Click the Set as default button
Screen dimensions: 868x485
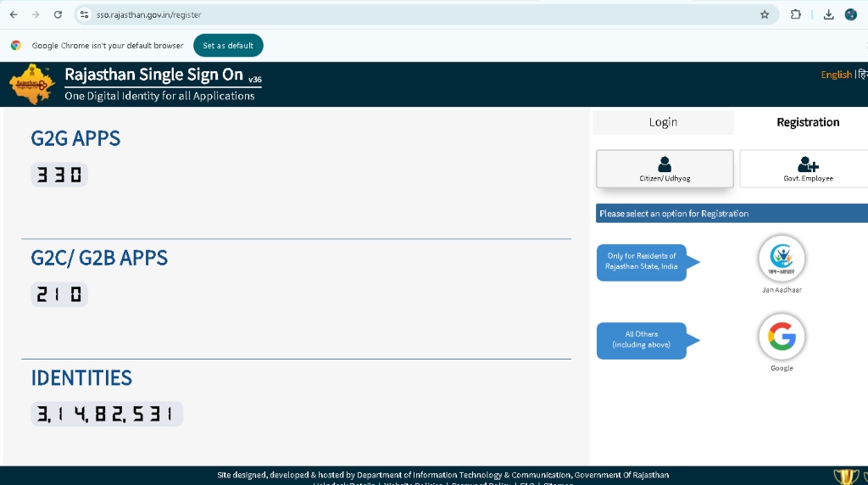pyautogui.click(x=228, y=46)
